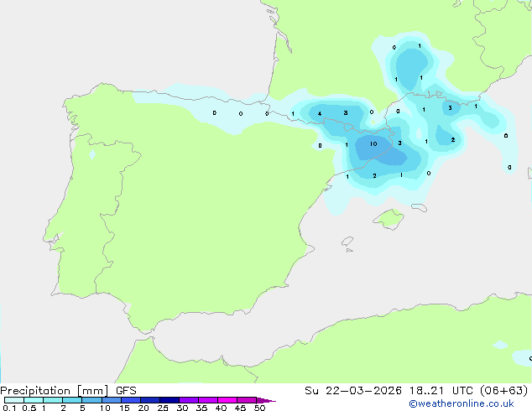Click the 20–25 mm dark blue swatch
532x411 pixels.
click(x=150, y=400)
